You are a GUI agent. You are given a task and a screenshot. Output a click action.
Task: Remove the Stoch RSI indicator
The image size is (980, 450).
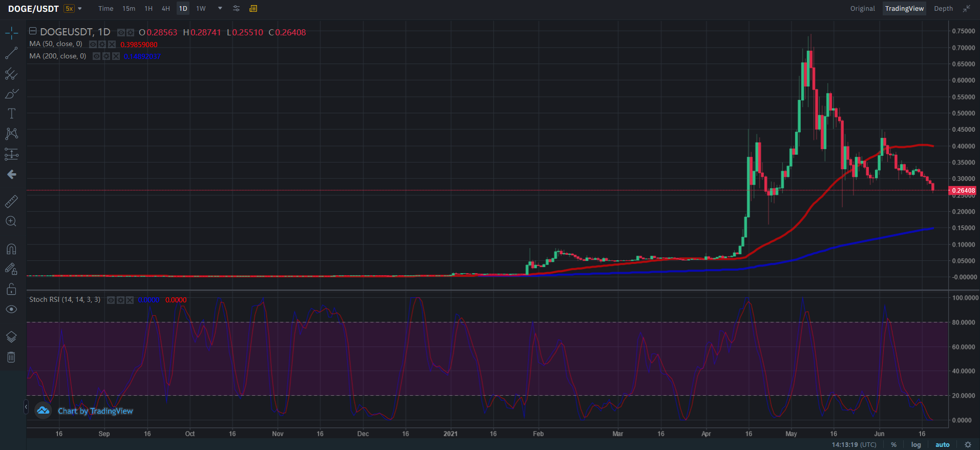tap(130, 300)
